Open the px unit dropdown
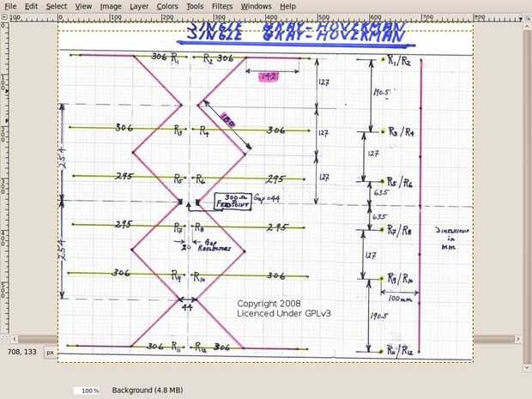Screen dimensions: 532x399 tap(51, 353)
